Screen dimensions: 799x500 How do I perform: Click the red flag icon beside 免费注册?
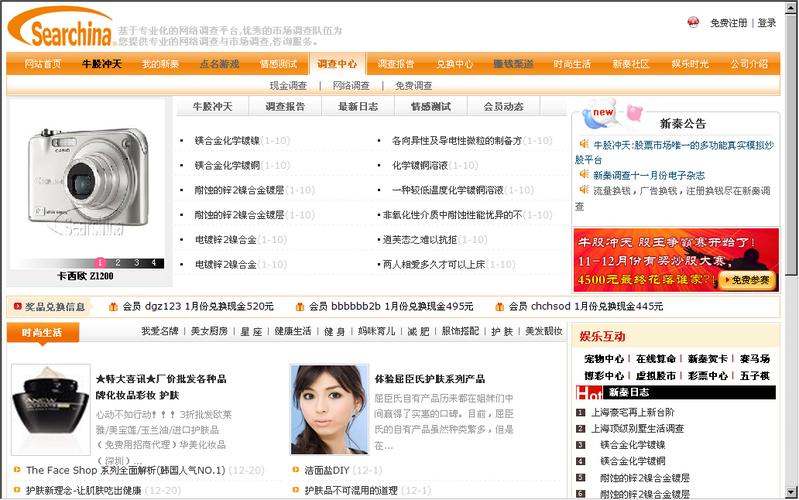point(693,22)
